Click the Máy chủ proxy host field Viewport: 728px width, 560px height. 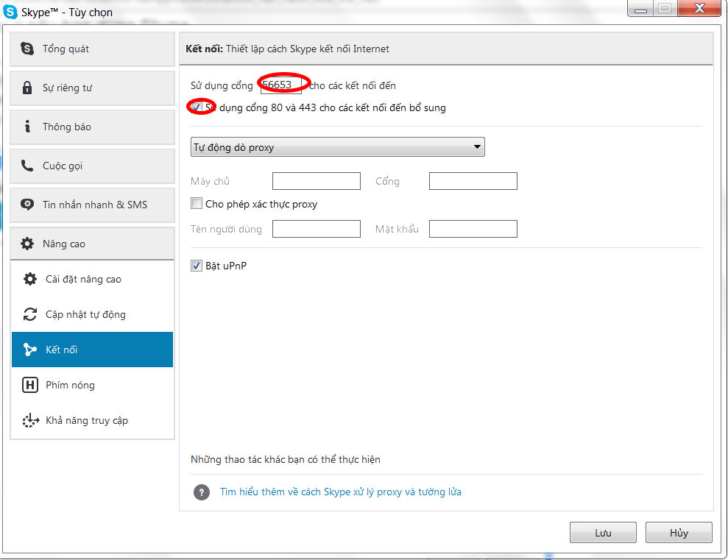click(x=317, y=181)
